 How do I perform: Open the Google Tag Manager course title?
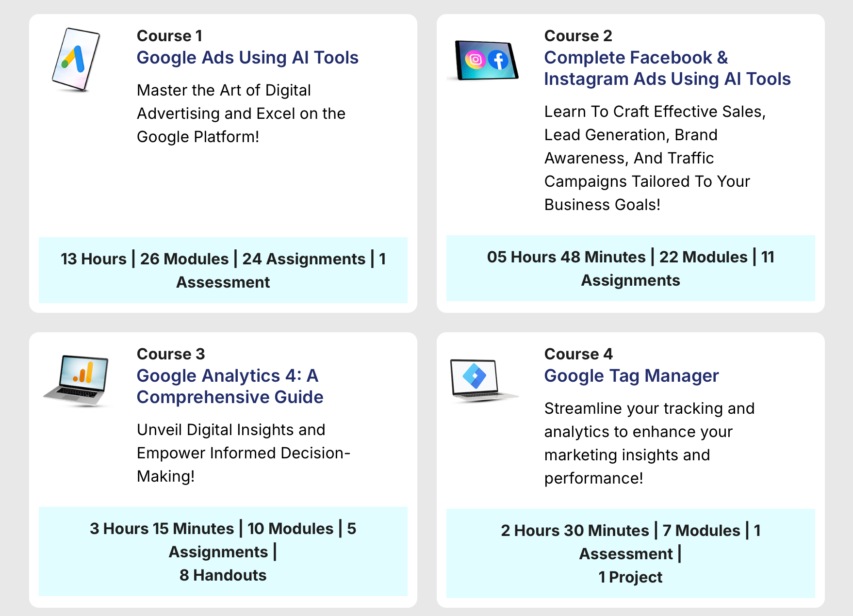(x=631, y=376)
